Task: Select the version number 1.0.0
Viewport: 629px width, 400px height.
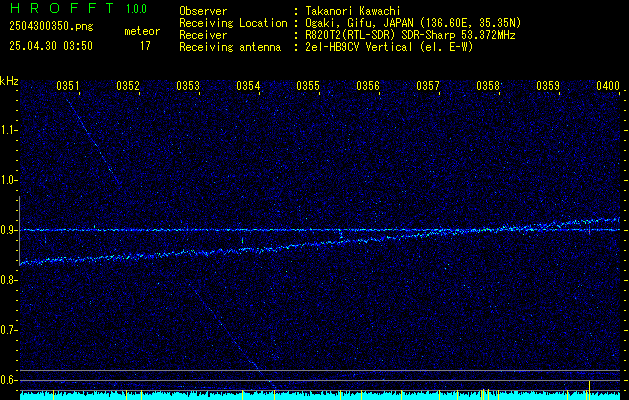Action: coord(136,9)
